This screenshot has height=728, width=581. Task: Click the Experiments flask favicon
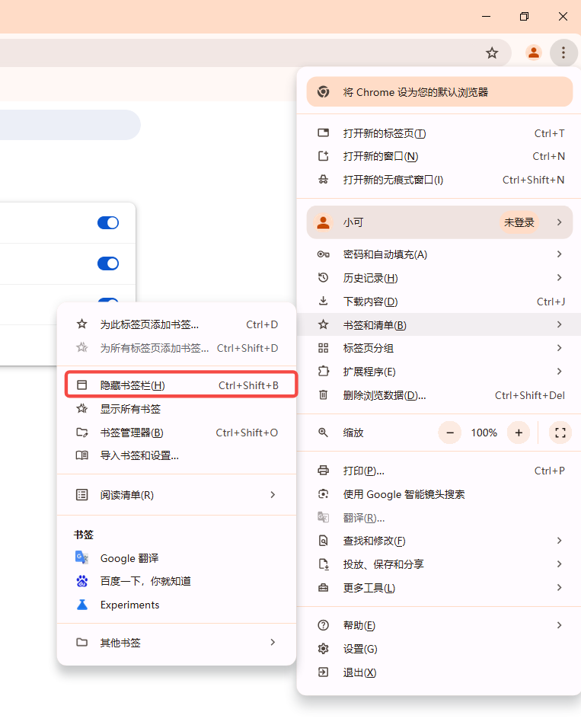(81, 605)
